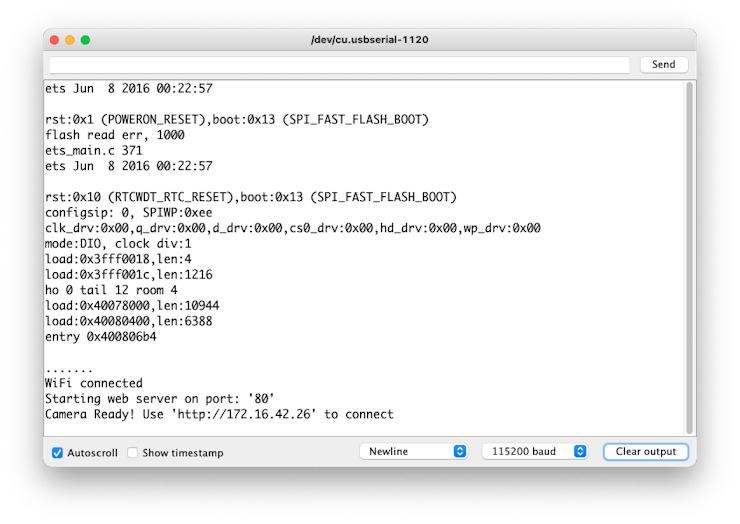Screen dimensions: 740x524
Task: Enable the Show timestamp checkbox
Action: 133,453
